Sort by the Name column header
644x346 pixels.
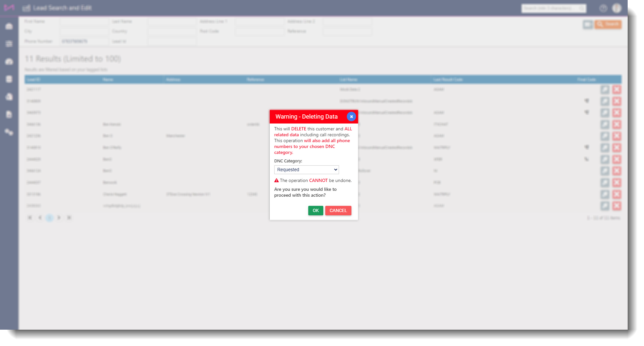tap(108, 80)
